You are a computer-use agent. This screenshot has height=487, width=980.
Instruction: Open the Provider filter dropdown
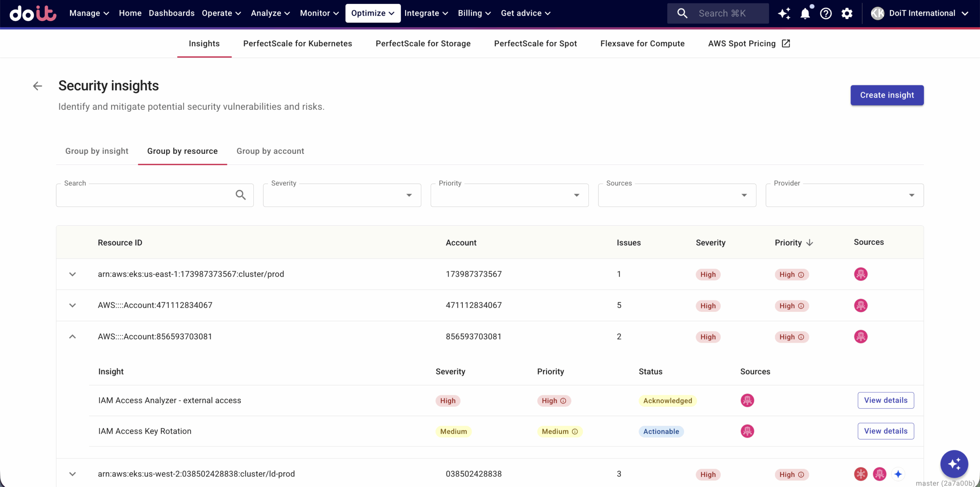tap(844, 195)
